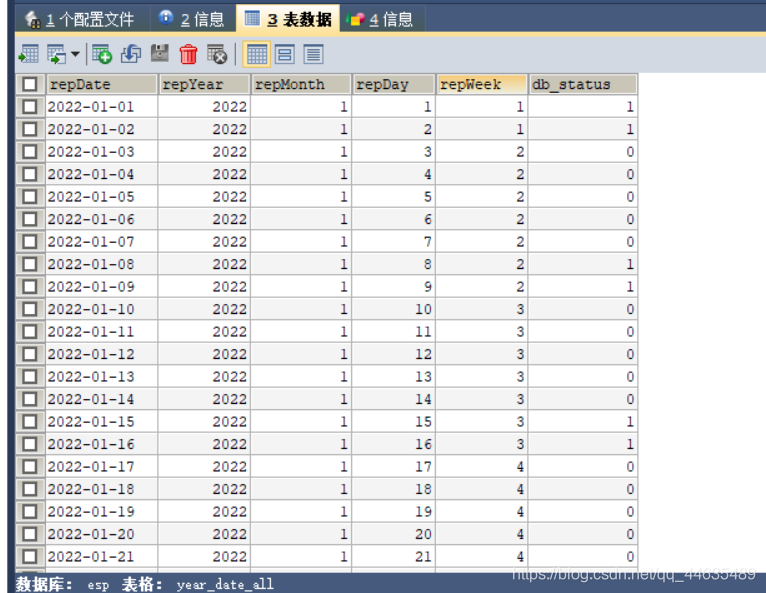The image size is (766, 593).
Task: Click the save changes floppy icon
Action: 160,53
